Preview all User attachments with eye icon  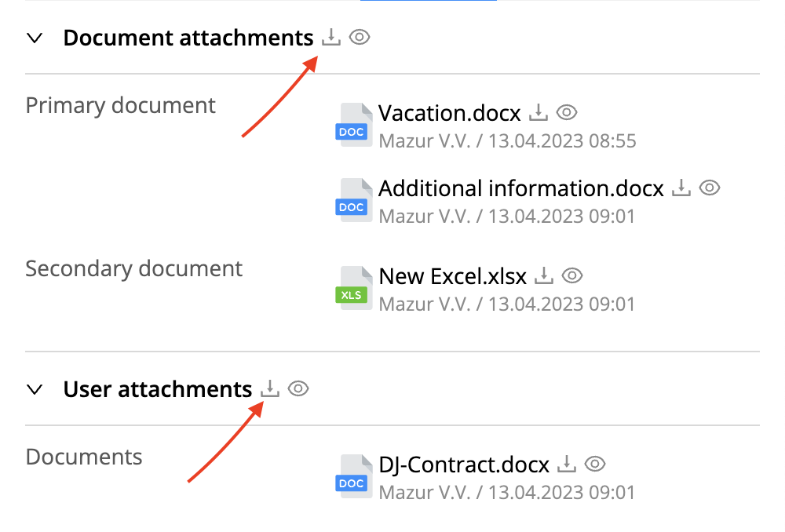tap(298, 388)
